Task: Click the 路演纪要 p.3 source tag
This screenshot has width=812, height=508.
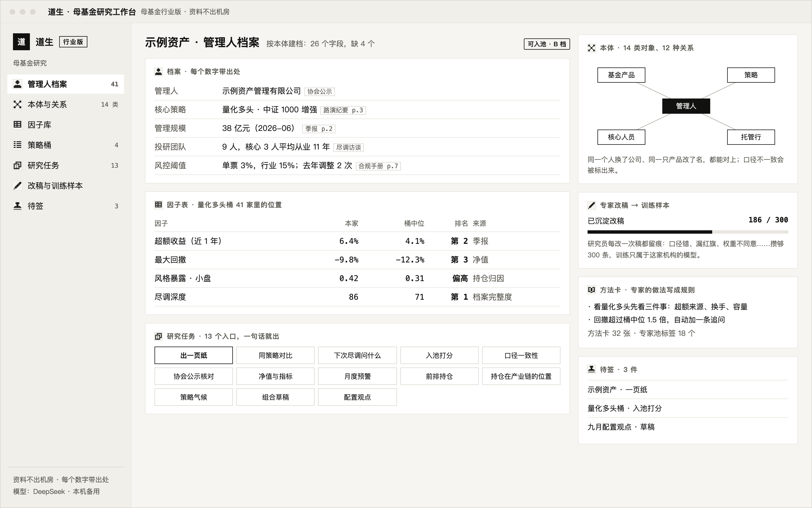Action: (343, 110)
